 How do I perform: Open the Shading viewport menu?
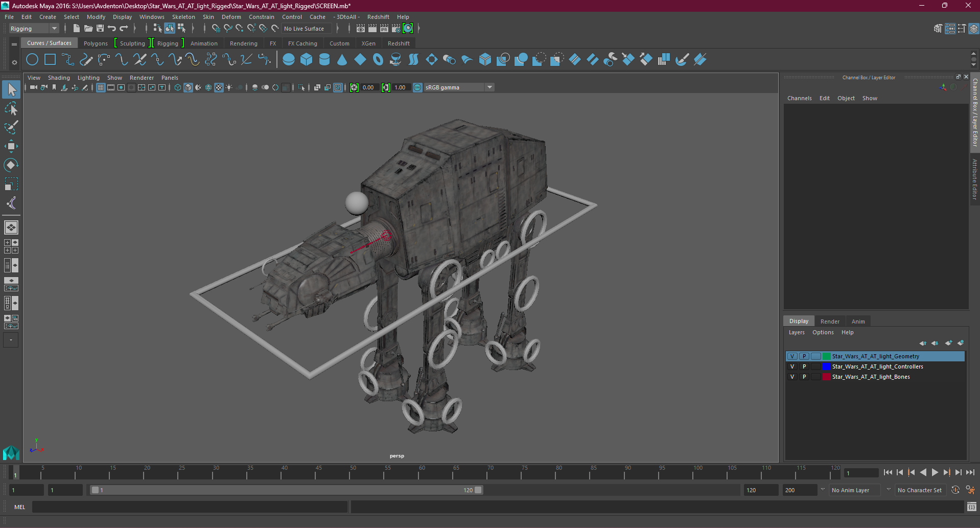[59, 78]
